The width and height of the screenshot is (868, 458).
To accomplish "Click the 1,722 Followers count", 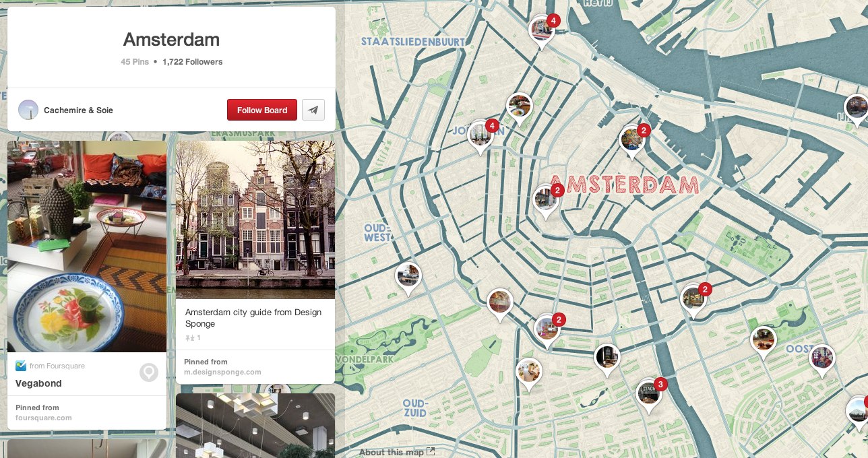I will pyautogui.click(x=193, y=61).
